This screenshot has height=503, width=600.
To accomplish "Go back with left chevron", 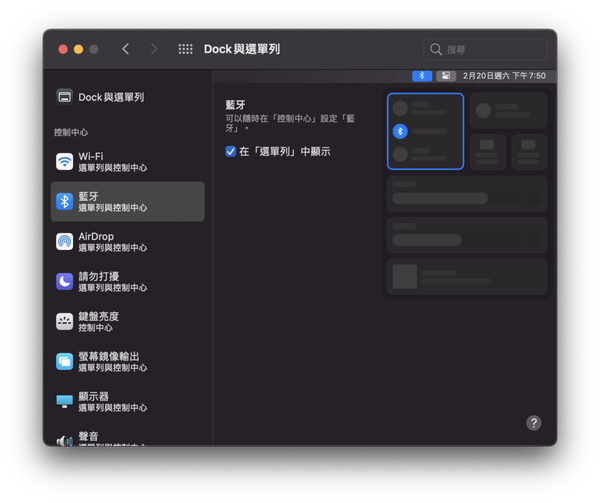I will [x=126, y=49].
